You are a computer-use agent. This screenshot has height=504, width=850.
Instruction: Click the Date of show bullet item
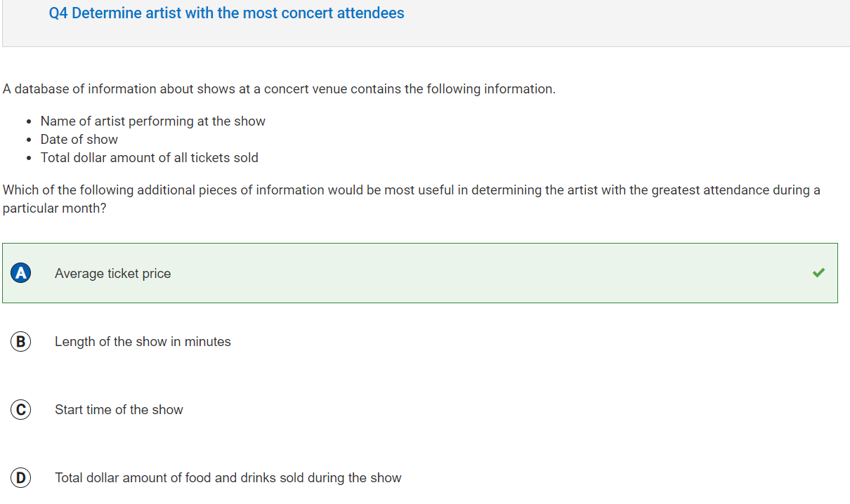tap(79, 140)
